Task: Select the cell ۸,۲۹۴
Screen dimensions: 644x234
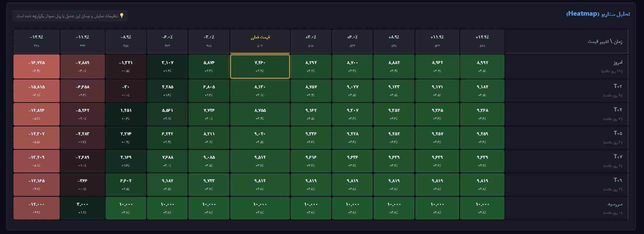Action: [311, 66]
